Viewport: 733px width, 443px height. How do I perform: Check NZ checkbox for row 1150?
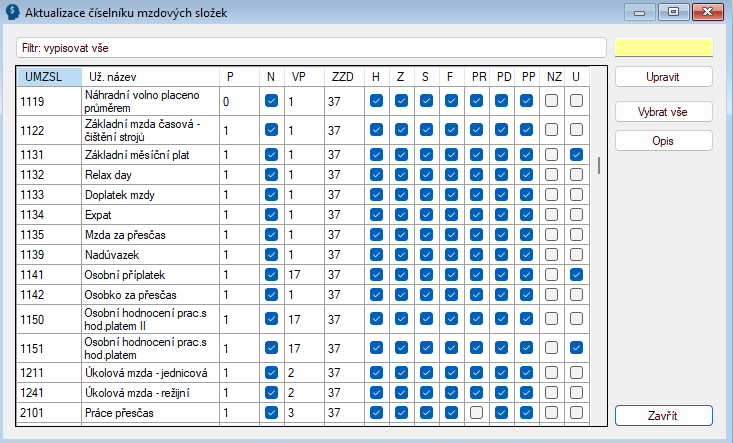tap(552, 319)
